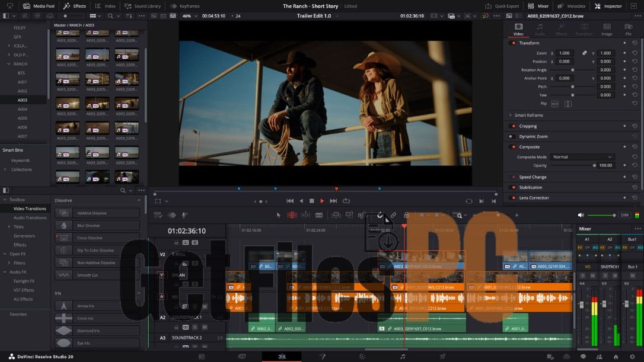Select the Trim Edit mode tool

[x=292, y=215]
